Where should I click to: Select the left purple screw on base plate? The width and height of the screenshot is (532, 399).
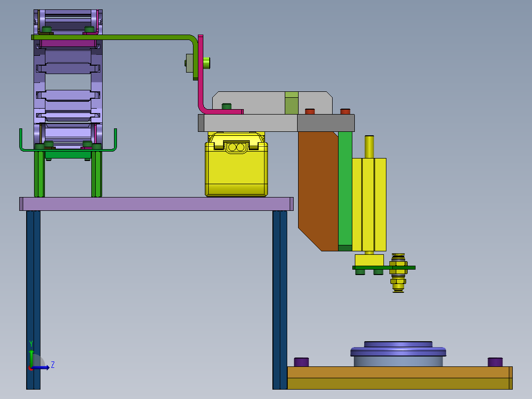(x=301, y=362)
